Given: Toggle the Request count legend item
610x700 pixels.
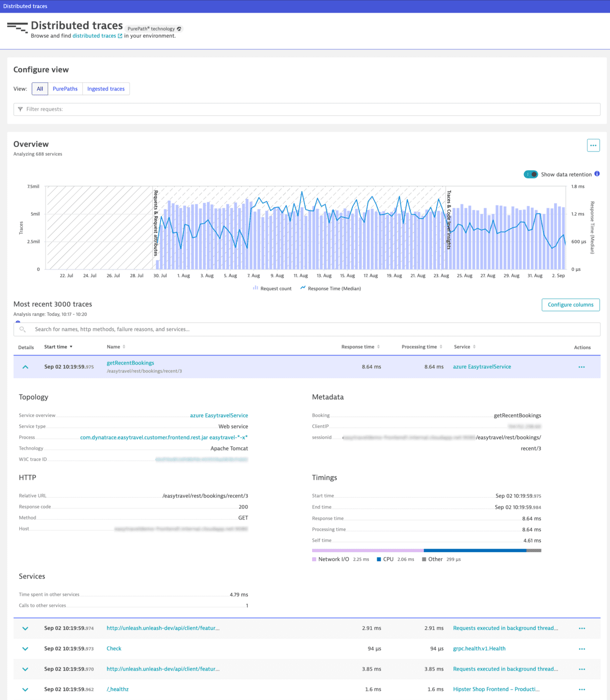Looking at the screenshot, I should pos(272,288).
